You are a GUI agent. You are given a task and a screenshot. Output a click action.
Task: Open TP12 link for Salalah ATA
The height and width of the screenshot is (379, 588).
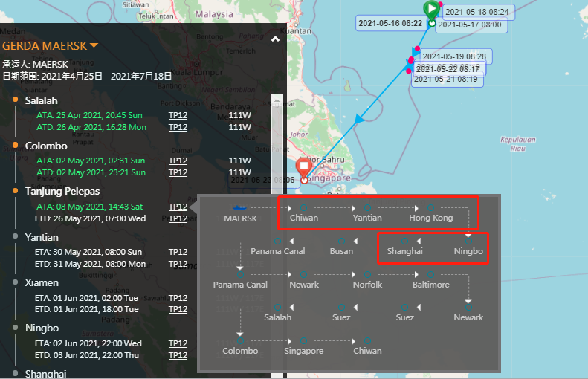pos(178,115)
